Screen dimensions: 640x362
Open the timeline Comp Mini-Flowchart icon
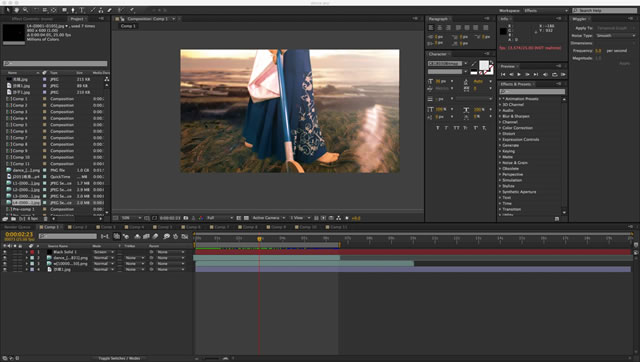tap(105, 236)
